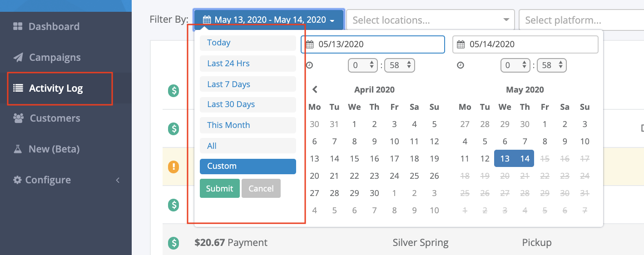Screen dimensions: 644x255
Task: Click the Campaigns paper plane icon
Action: 18,58
